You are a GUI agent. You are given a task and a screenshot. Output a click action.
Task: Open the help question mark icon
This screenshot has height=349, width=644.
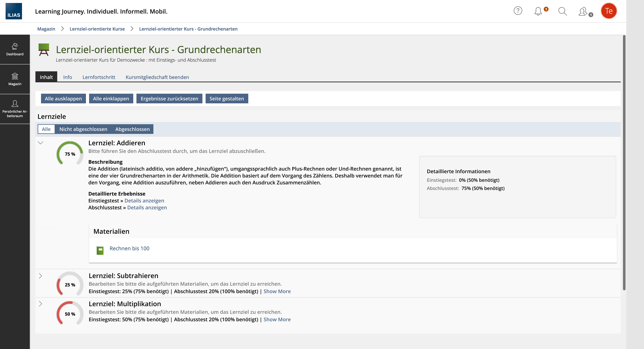518,11
